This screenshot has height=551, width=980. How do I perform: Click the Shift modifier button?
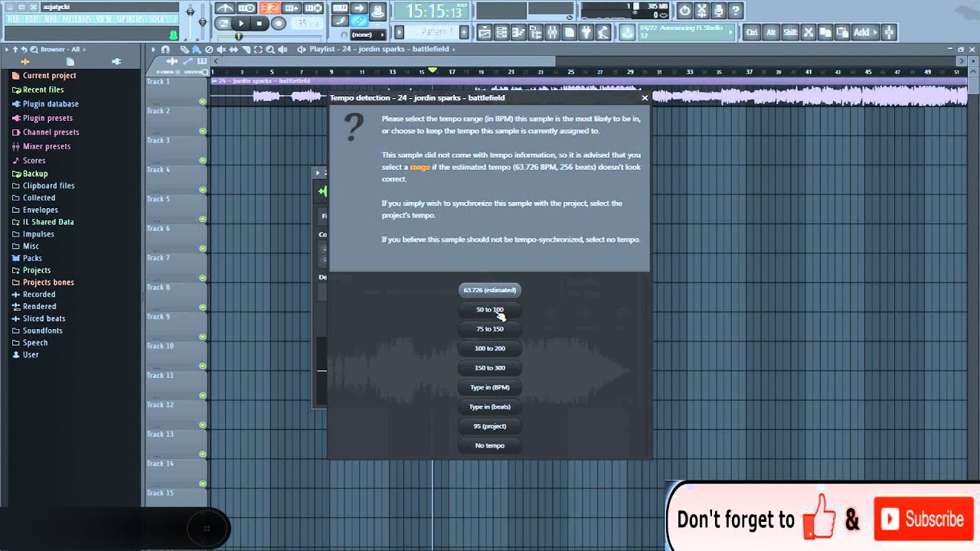point(789,32)
